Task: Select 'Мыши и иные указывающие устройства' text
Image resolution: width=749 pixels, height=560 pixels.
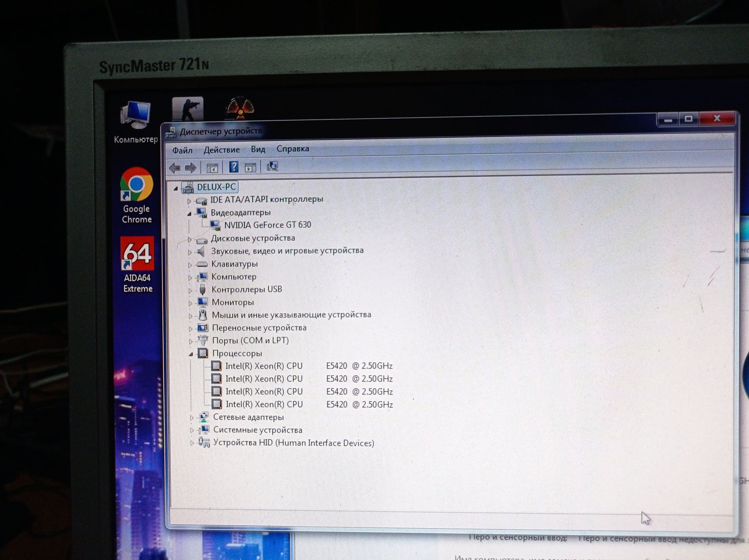Action: pos(291,315)
